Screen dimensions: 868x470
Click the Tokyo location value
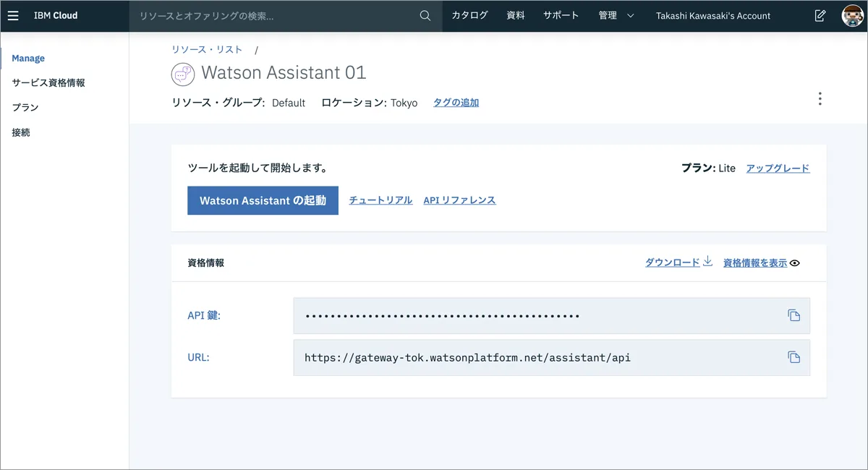click(404, 103)
